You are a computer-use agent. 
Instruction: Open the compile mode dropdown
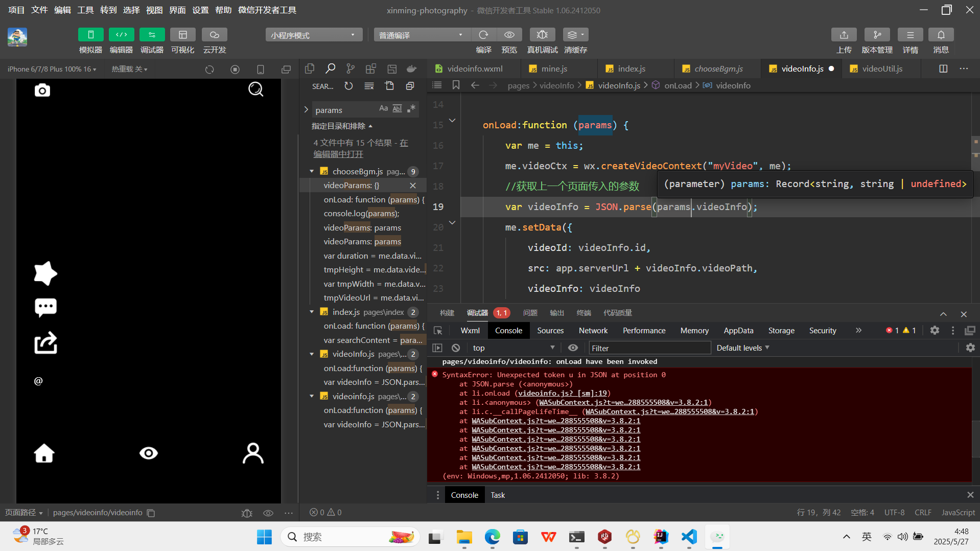click(422, 35)
